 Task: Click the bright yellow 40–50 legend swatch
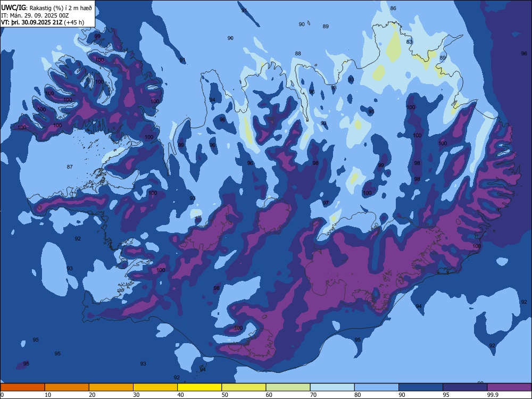[x=199, y=387]
